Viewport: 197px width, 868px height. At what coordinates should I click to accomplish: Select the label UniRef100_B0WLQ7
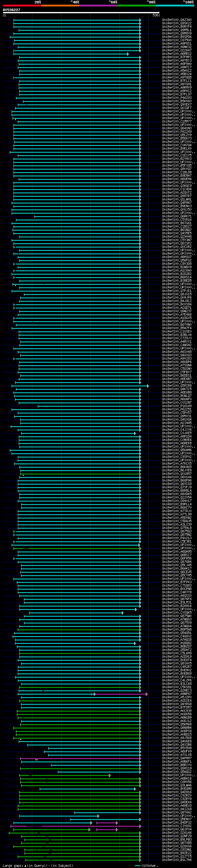point(176,396)
